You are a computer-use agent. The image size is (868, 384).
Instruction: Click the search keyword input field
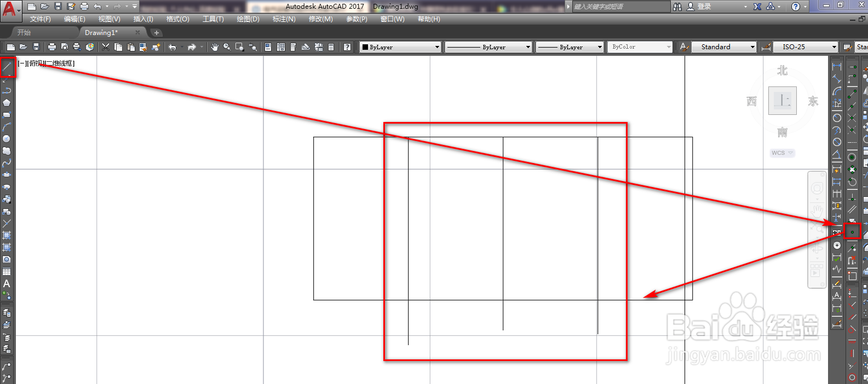click(x=620, y=7)
